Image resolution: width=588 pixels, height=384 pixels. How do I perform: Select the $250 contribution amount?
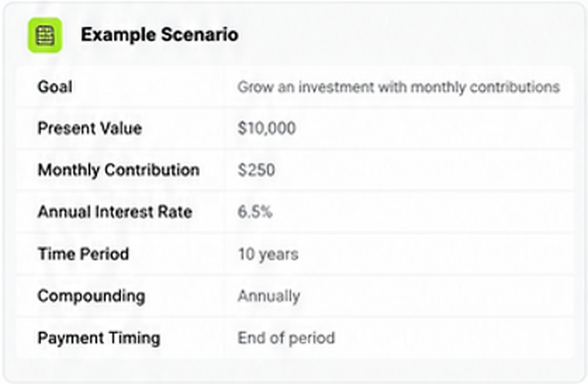[x=257, y=170]
